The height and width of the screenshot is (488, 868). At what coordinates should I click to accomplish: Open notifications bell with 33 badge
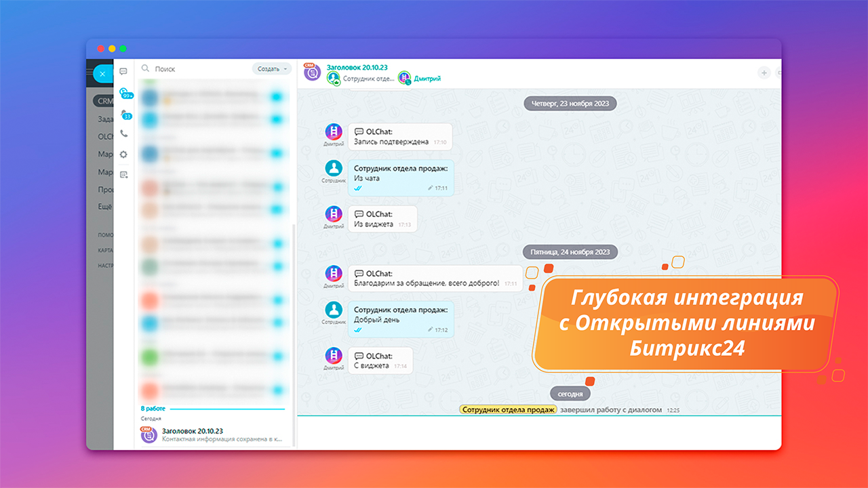pos(125,115)
